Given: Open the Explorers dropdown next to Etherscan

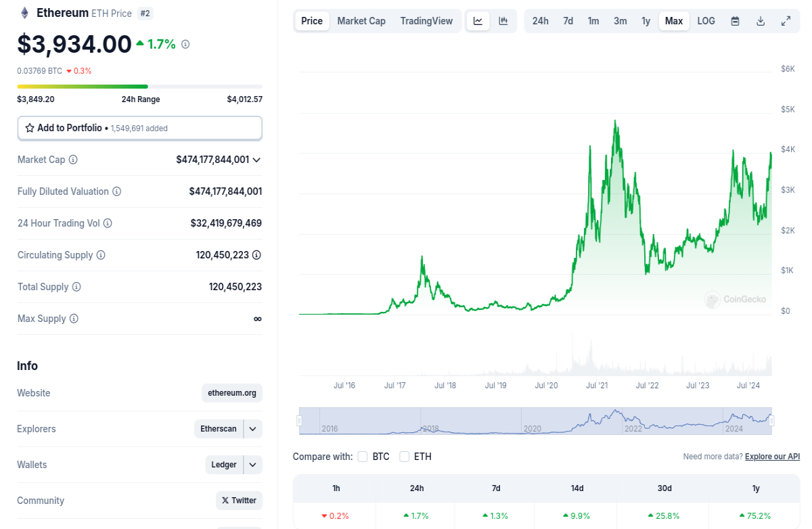Looking at the screenshot, I should 252,429.
